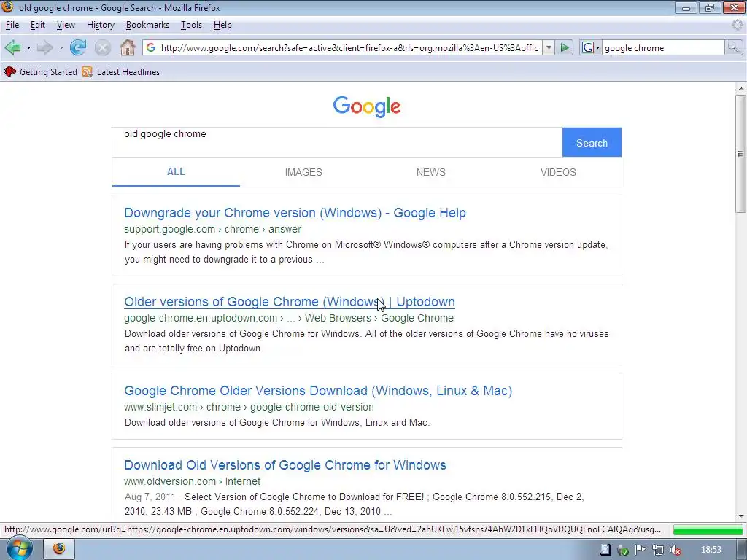Click the 18:53 system clock
Screen dimensions: 747x560
pyautogui.click(x=711, y=550)
